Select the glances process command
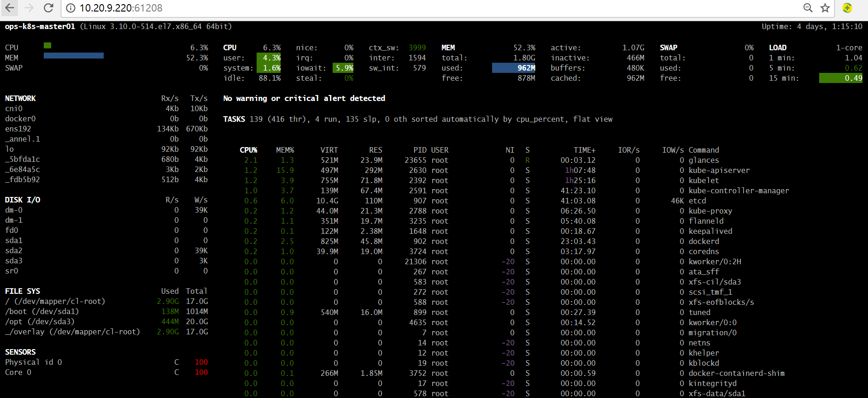 [x=704, y=160]
